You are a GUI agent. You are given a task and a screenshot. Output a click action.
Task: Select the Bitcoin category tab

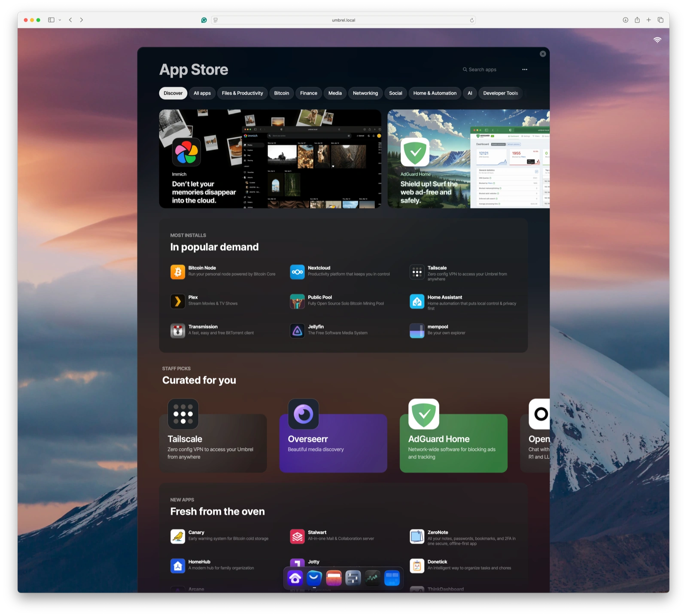pyautogui.click(x=282, y=93)
